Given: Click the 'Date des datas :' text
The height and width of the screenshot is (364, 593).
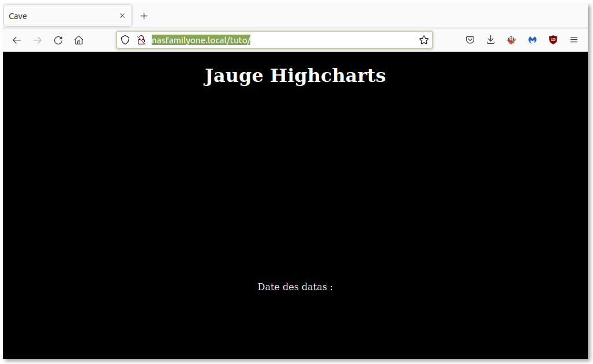Looking at the screenshot, I should [295, 287].
